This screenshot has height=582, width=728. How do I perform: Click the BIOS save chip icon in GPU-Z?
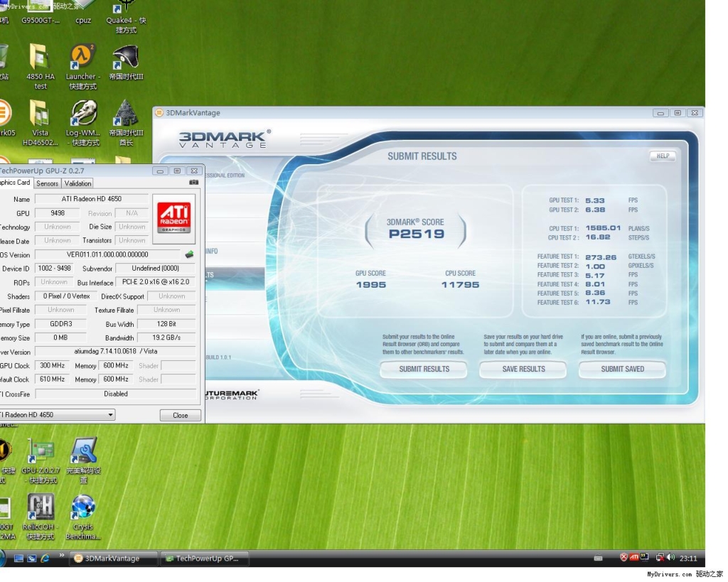189,254
